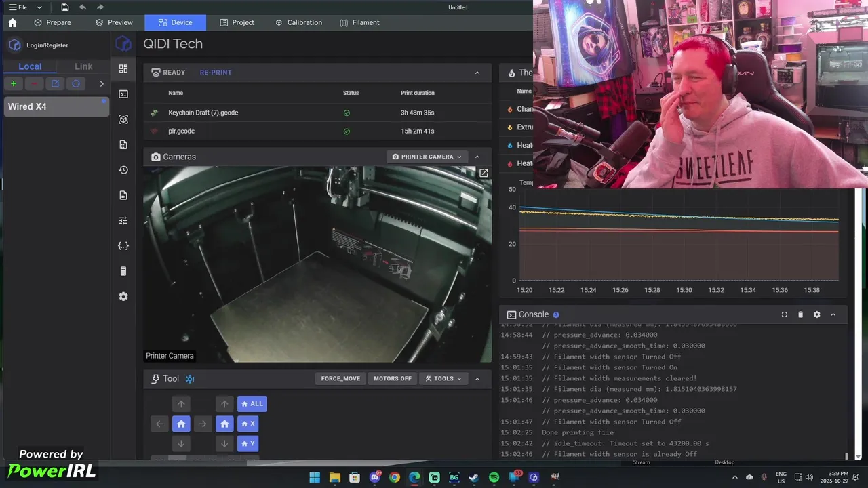868x488 pixels.
Task: Click the red minus remove-device button
Action: tap(34, 83)
